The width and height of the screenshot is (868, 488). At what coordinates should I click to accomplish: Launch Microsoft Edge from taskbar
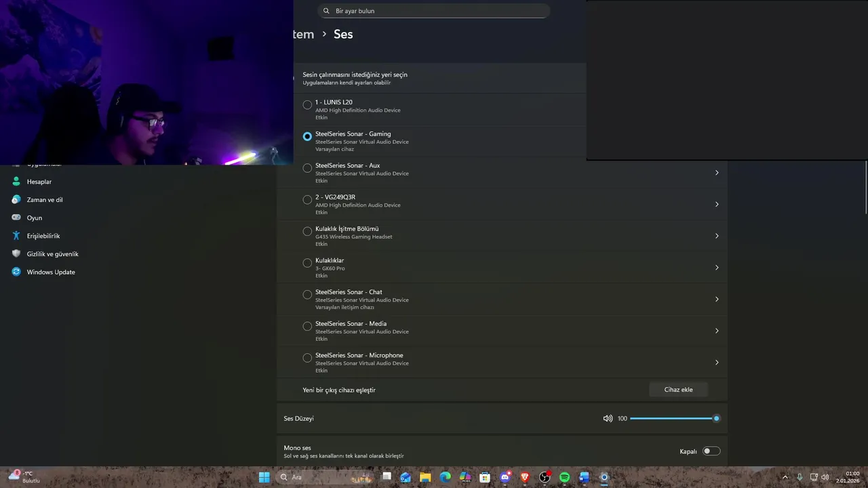[445, 477]
